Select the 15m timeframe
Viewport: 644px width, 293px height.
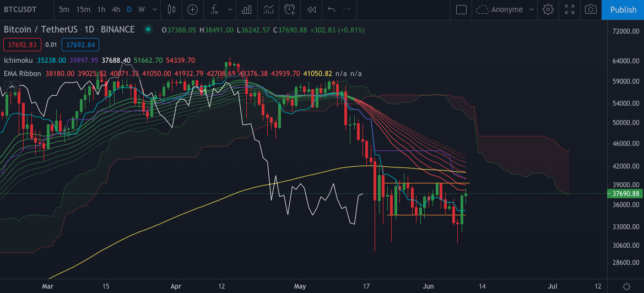(83, 9)
